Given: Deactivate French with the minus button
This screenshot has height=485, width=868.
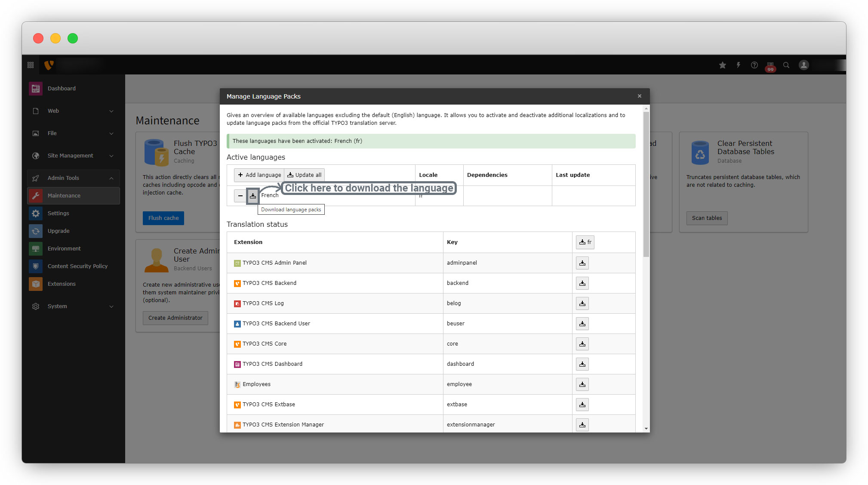Looking at the screenshot, I should (240, 196).
